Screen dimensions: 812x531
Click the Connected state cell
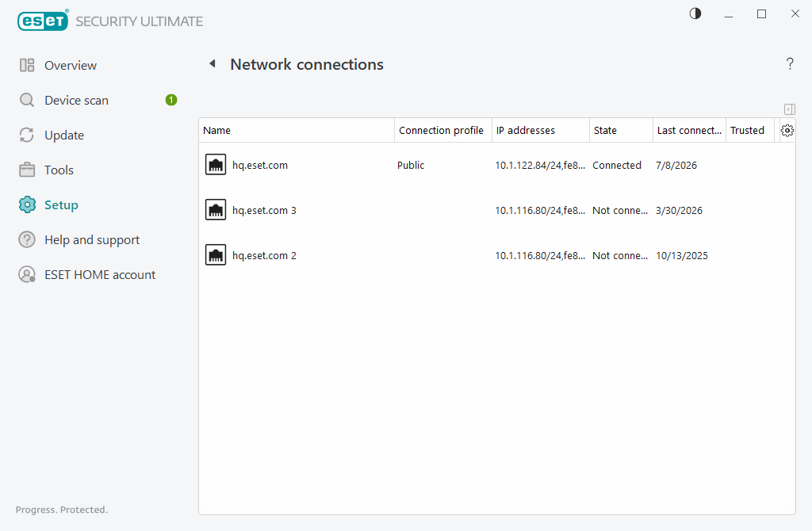(x=617, y=165)
